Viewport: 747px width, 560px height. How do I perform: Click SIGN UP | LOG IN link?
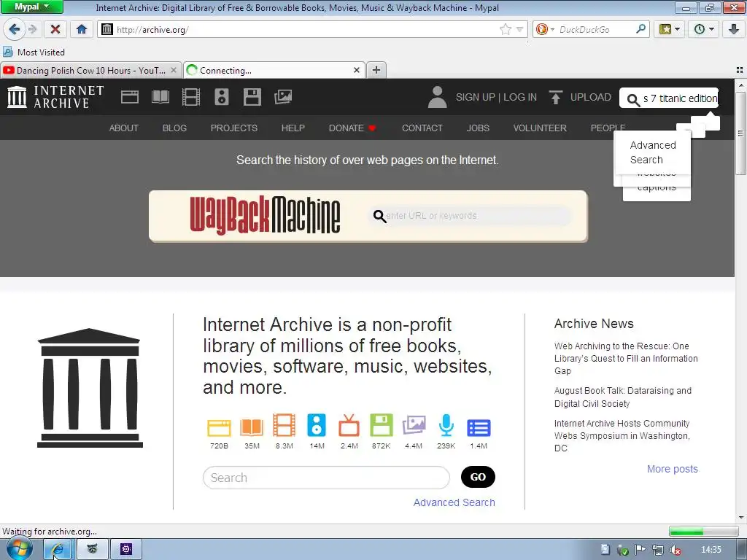click(x=496, y=97)
